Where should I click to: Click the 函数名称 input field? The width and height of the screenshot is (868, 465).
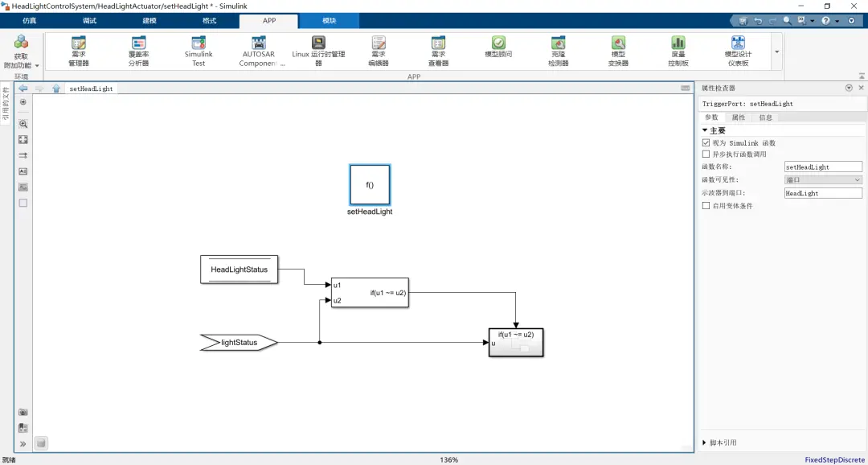coord(823,167)
